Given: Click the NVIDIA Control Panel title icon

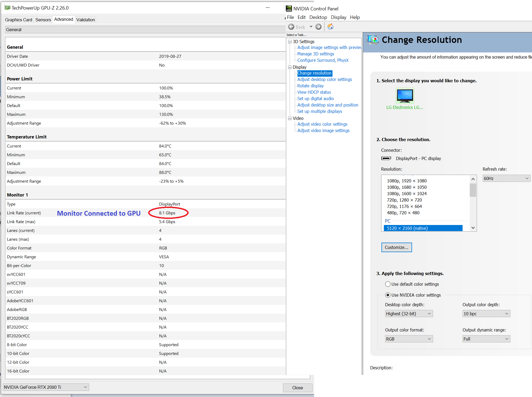Looking at the screenshot, I should (x=289, y=9).
